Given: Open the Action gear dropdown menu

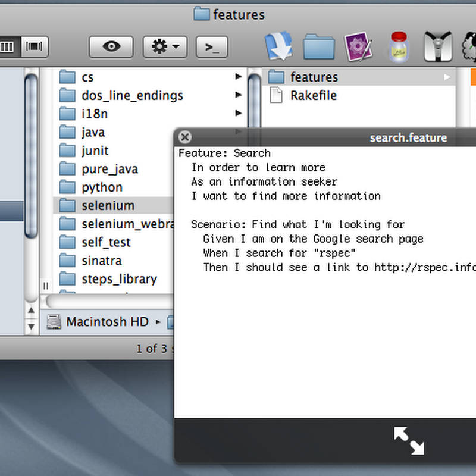Looking at the screenshot, I should pos(165,47).
